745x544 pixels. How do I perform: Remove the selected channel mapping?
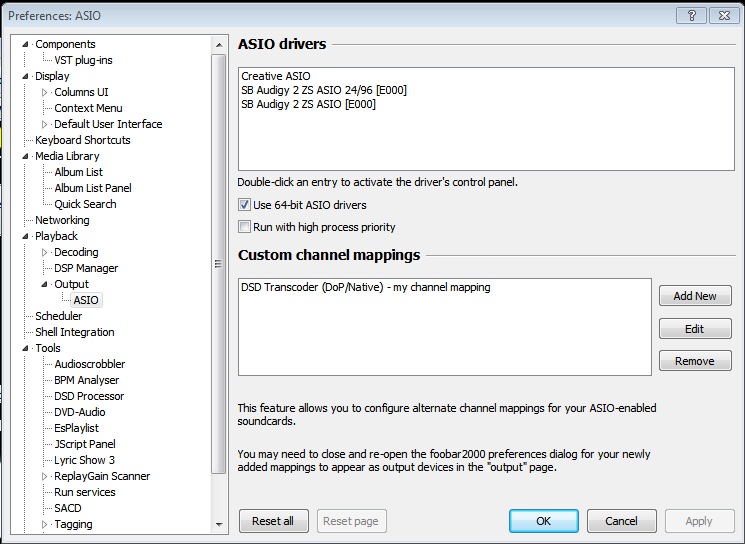(694, 361)
